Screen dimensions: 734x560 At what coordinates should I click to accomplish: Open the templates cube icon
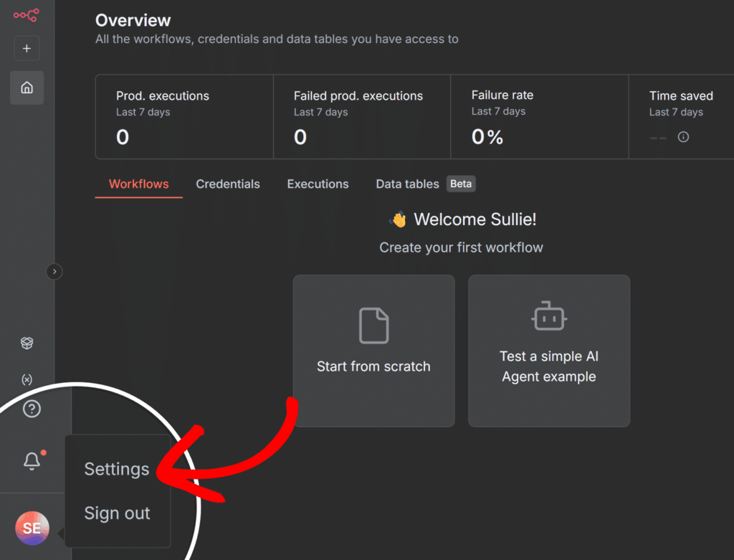(27, 343)
